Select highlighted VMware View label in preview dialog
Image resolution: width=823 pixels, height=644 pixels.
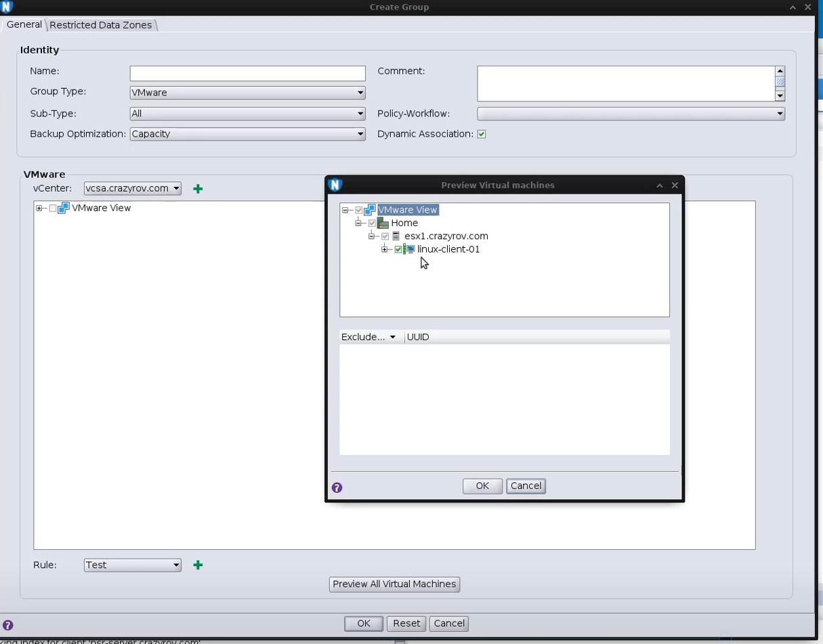click(x=408, y=210)
